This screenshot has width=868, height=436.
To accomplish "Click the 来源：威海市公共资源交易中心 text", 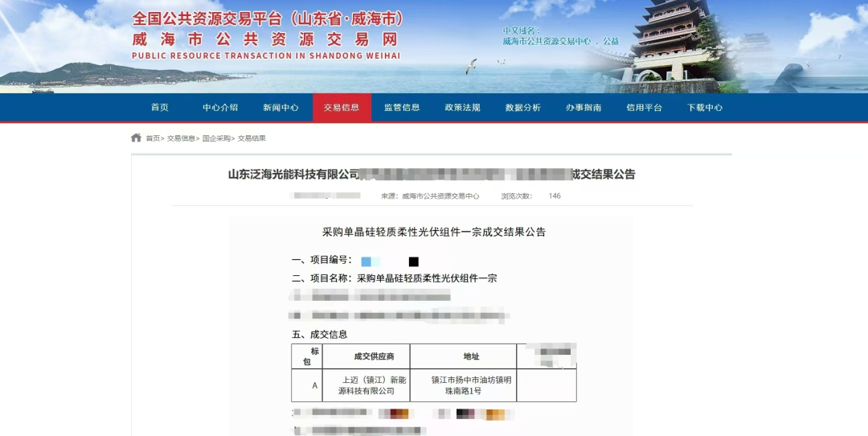I will [430, 196].
